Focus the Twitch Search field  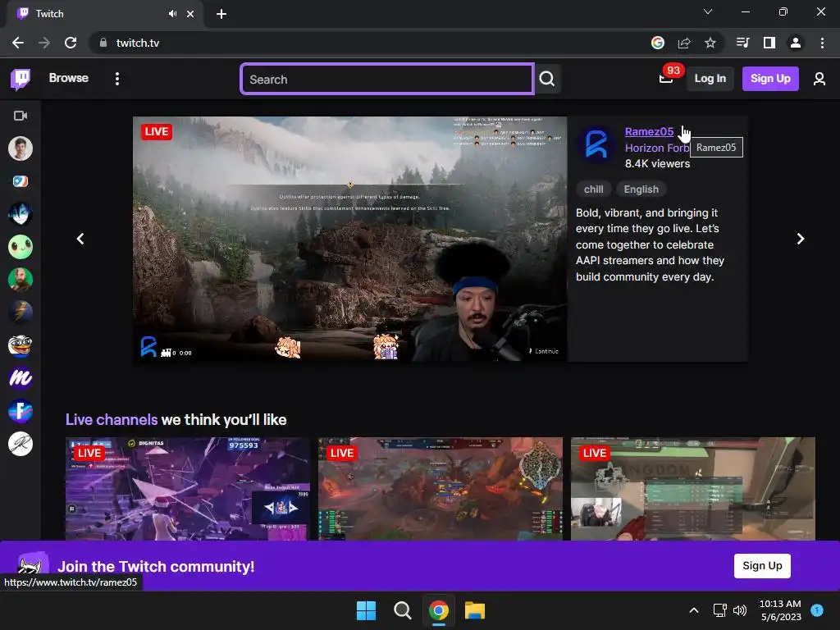tap(387, 80)
